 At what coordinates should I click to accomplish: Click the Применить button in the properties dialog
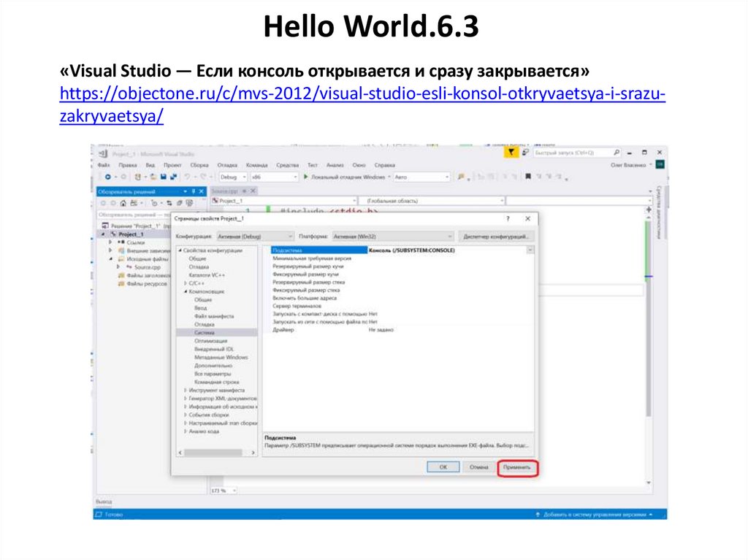coord(517,467)
